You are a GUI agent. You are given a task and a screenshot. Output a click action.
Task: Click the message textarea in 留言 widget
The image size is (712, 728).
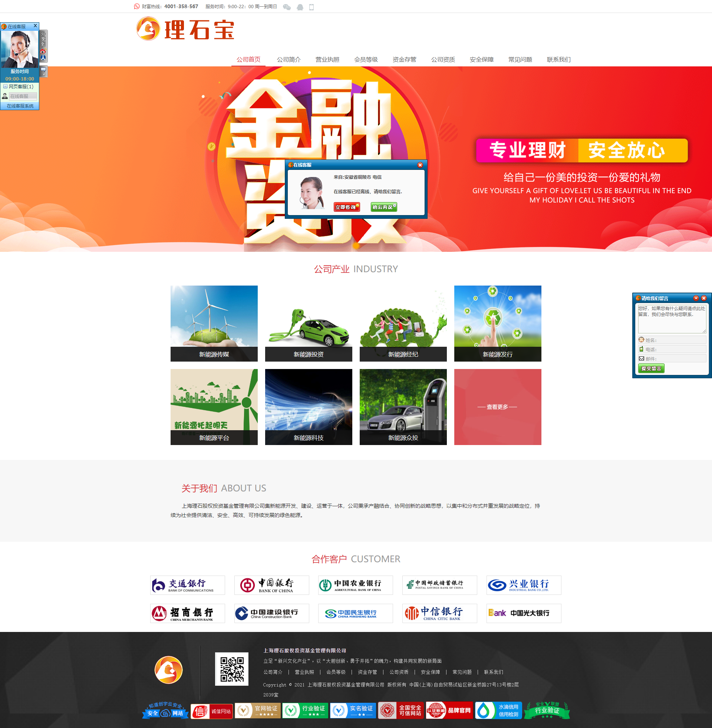pos(672,319)
